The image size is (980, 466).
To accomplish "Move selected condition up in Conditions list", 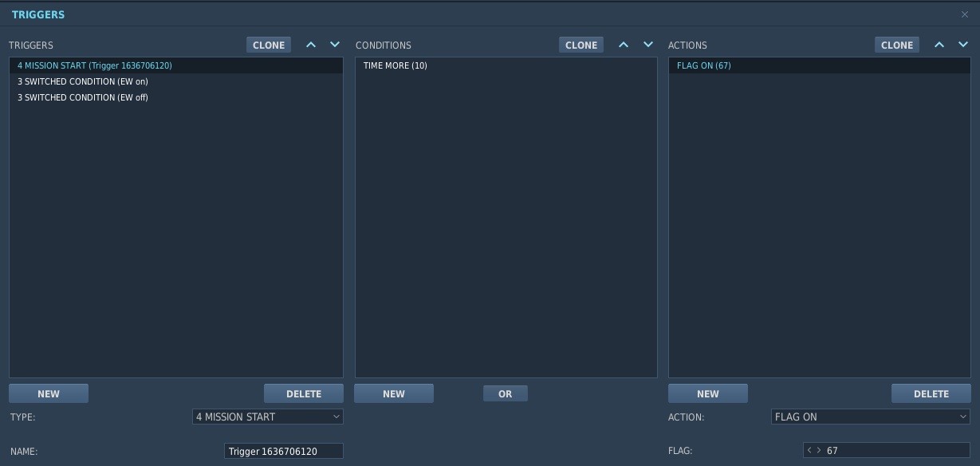I will pos(624,45).
